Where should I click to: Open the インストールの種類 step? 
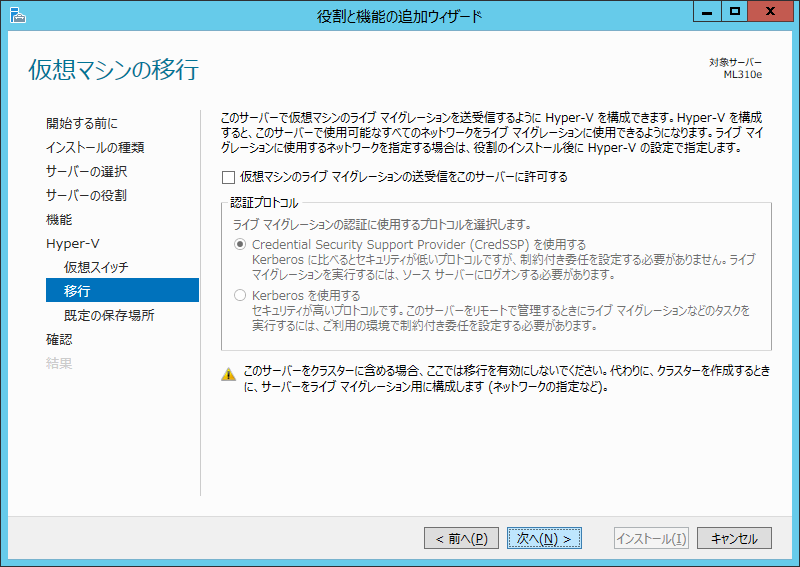tap(95, 147)
